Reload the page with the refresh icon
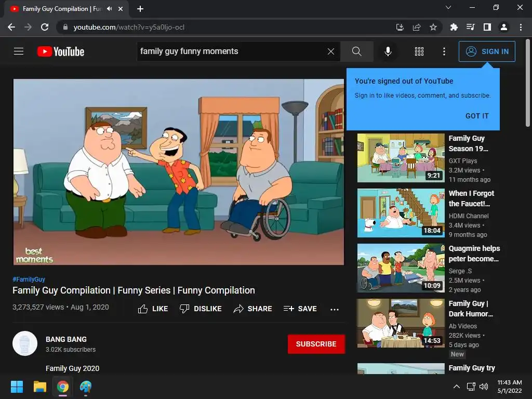This screenshot has width=532, height=399. tap(45, 27)
